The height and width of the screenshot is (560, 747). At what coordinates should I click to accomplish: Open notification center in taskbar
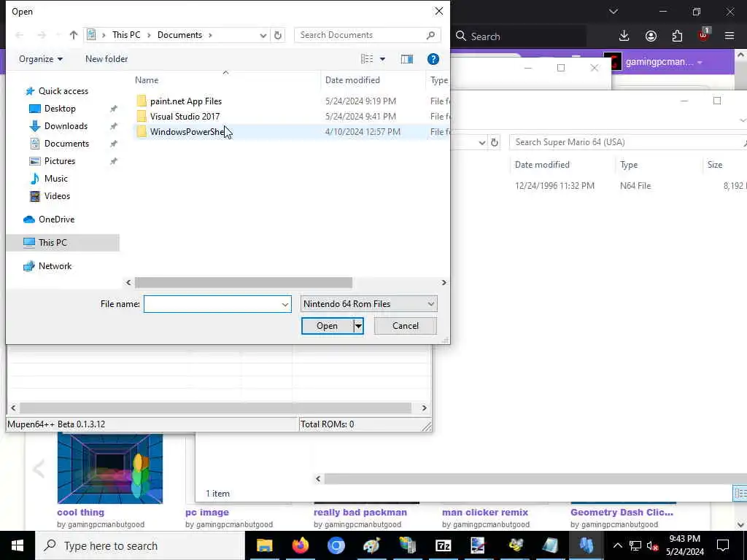(723, 545)
